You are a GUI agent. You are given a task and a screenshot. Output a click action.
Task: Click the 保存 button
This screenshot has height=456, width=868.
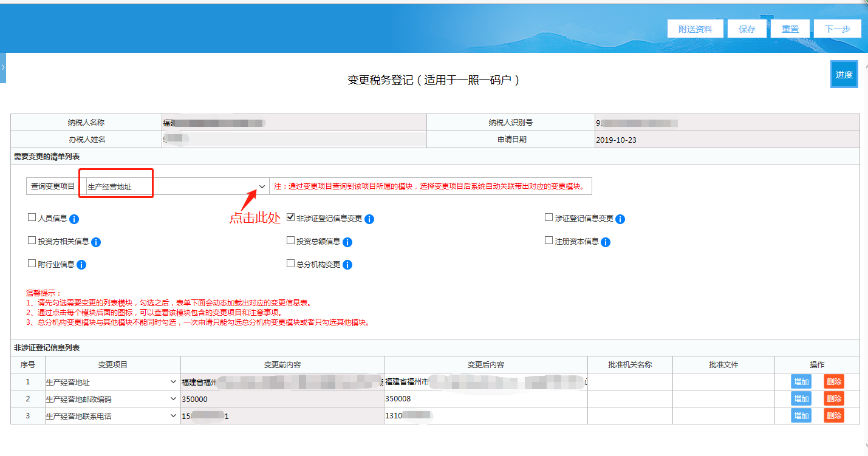[x=747, y=29]
